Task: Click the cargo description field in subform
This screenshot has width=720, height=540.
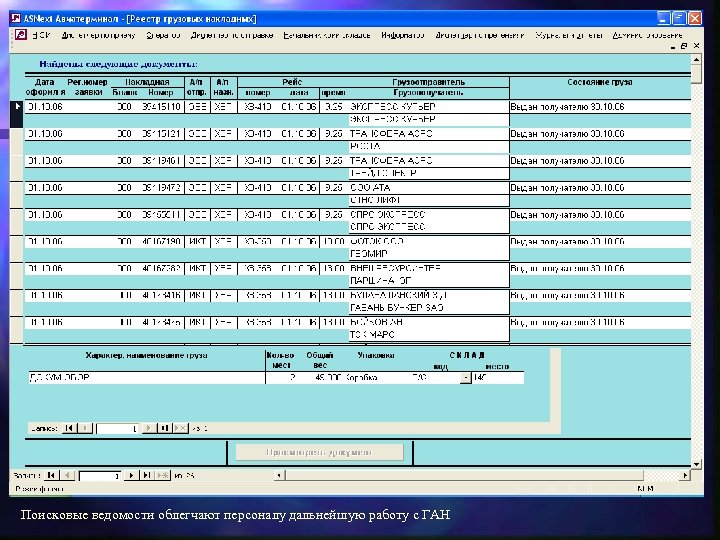Action: click(x=146, y=377)
